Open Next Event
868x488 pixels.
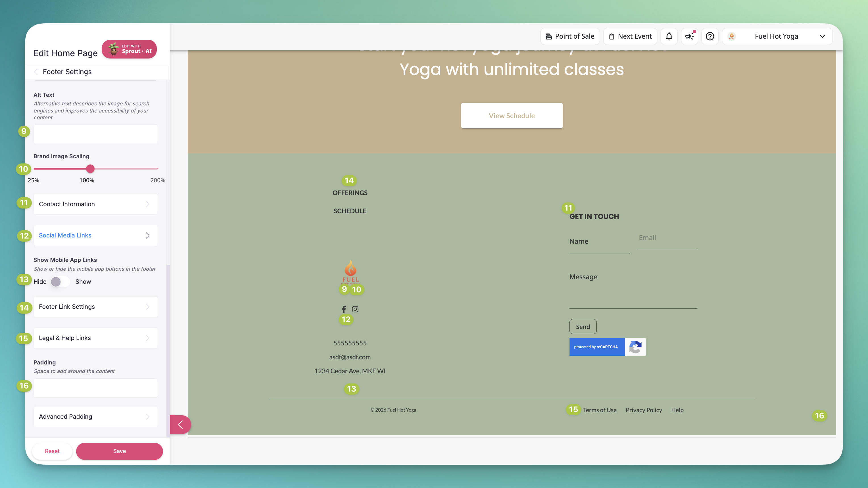[x=630, y=36]
